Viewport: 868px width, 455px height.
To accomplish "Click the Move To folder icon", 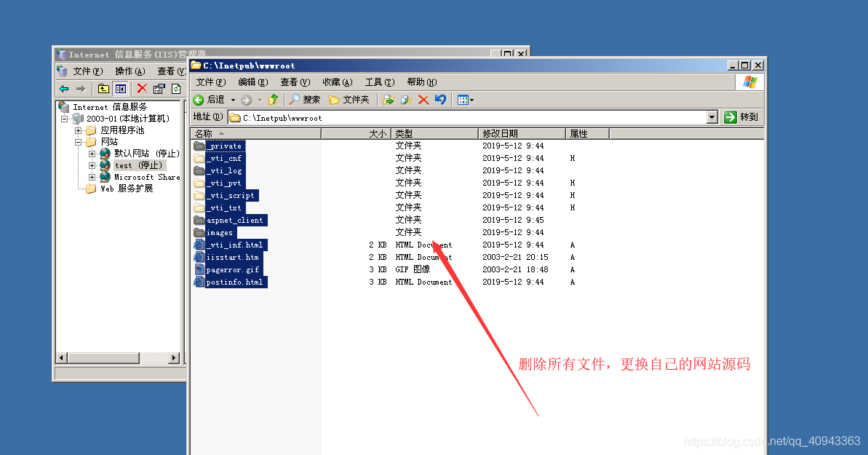I will [389, 100].
